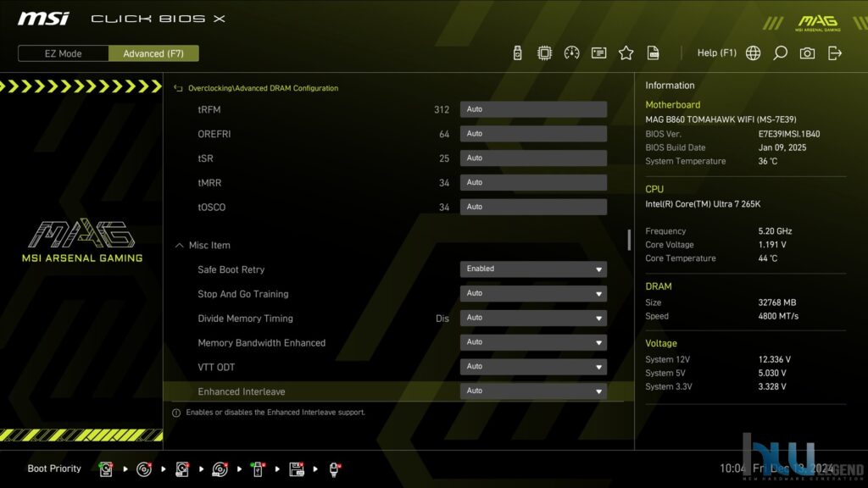Open the Enhanced Interleave dropdown
Screen dimensions: 868x488
[x=533, y=391]
